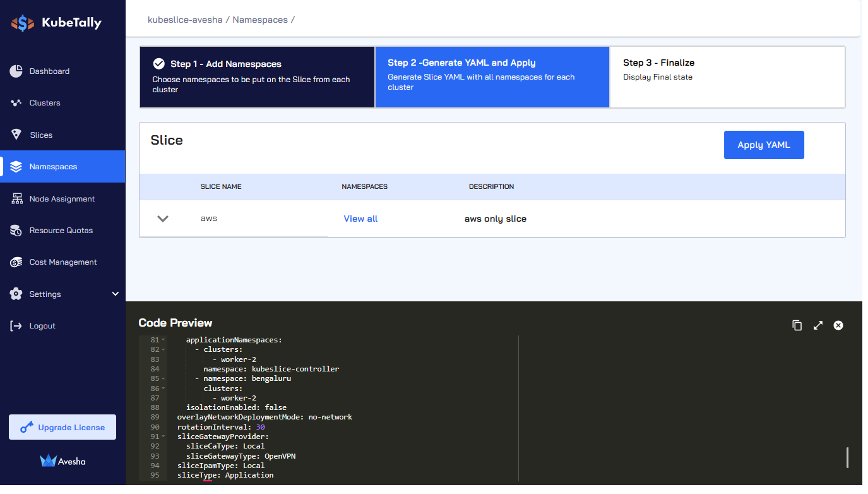Open the Dashboard menu item

tap(62, 71)
